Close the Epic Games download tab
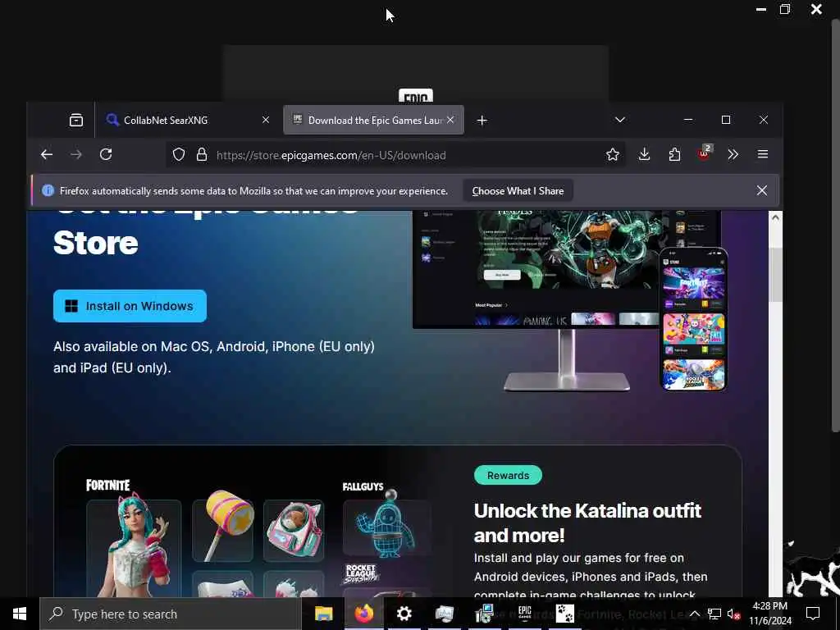Image resolution: width=840 pixels, height=630 pixels. pyautogui.click(x=450, y=120)
